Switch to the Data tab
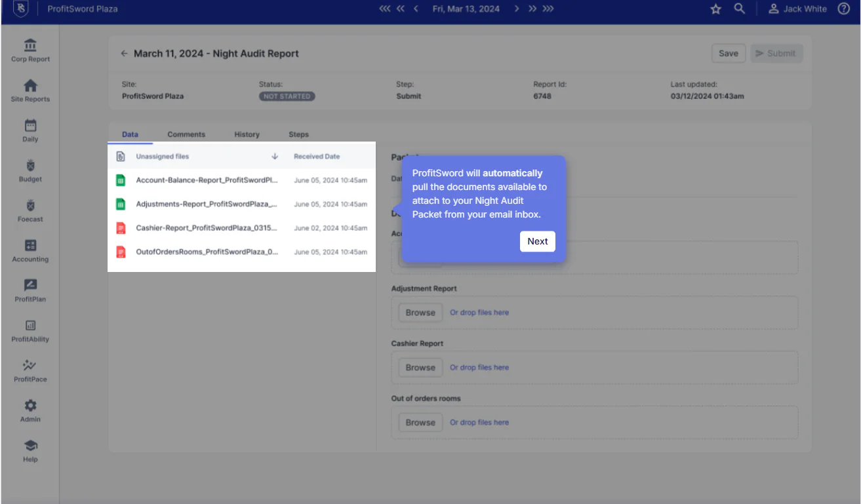This screenshot has width=861, height=504. tap(130, 134)
